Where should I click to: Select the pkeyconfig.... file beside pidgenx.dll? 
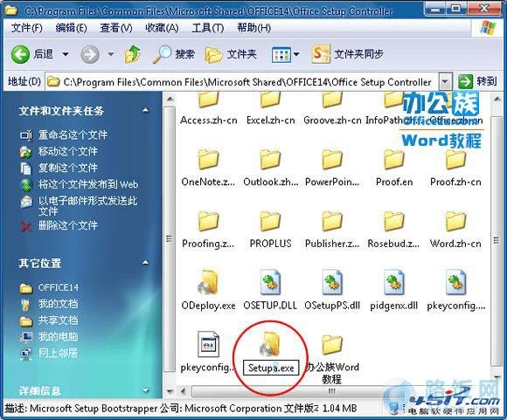[456, 291]
